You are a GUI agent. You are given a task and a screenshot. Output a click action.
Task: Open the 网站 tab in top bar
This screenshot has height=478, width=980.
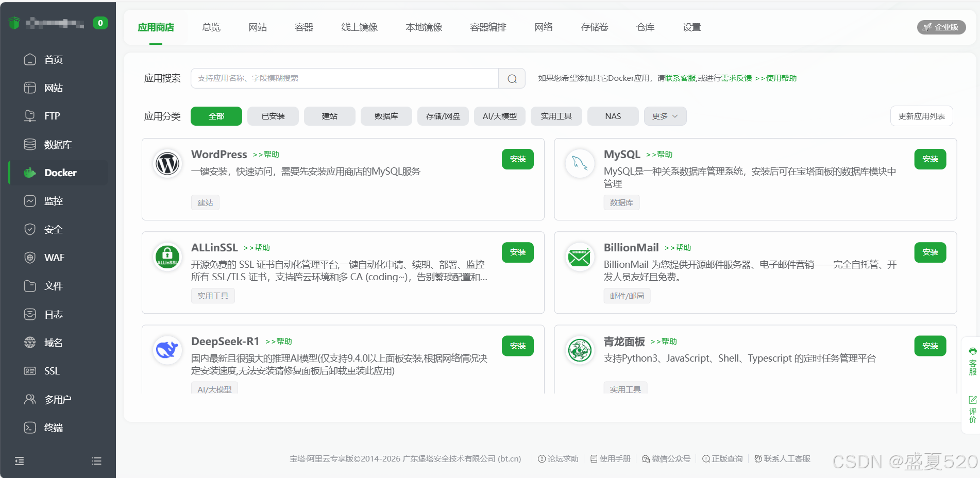pos(258,27)
